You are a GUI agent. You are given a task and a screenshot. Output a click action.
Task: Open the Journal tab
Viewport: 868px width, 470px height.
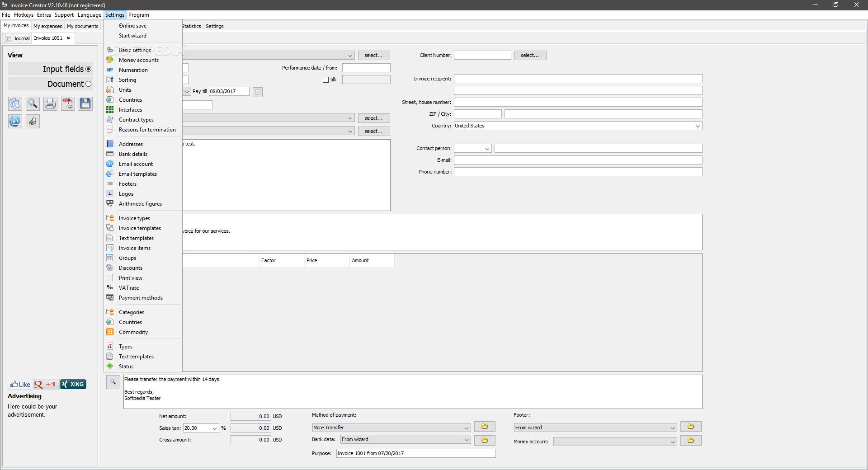pyautogui.click(x=17, y=38)
